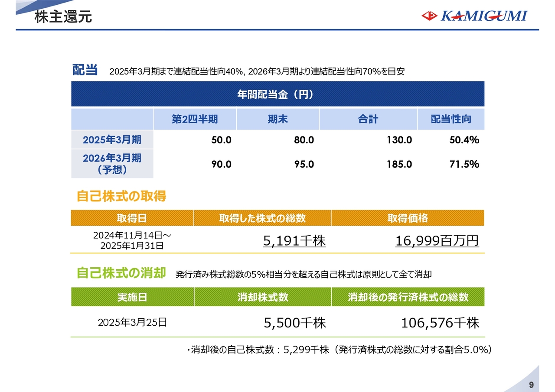Screen dimensions: 555x392
Task: Click the 185.0 total dividend value
Action: 400,164
